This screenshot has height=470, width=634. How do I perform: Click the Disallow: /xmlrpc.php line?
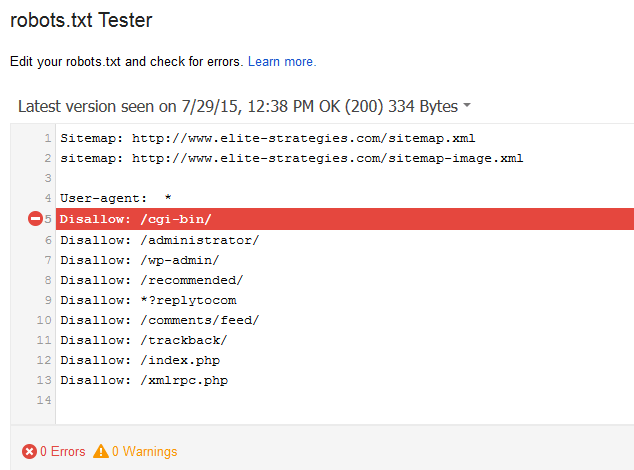(x=143, y=380)
